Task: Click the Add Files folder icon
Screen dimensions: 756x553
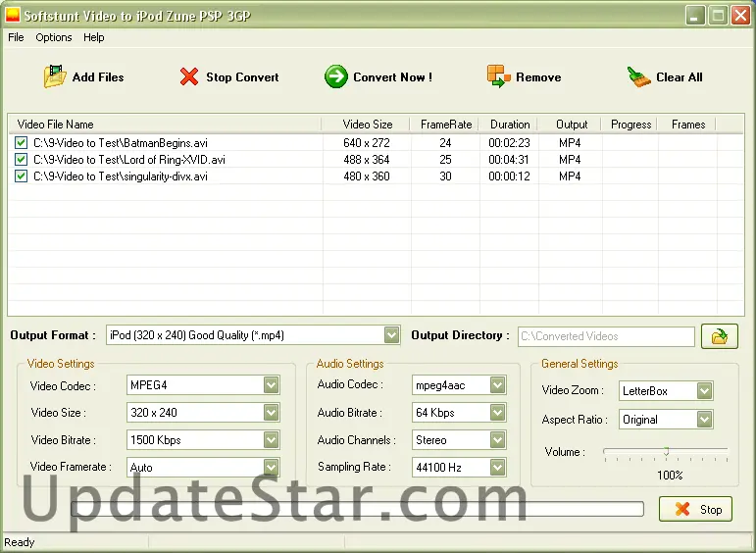Action: pos(54,76)
